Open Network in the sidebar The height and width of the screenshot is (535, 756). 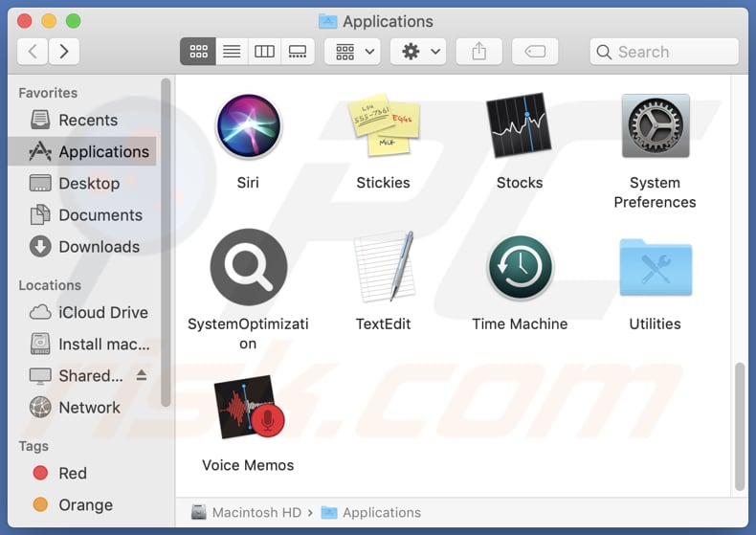pyautogui.click(x=82, y=408)
